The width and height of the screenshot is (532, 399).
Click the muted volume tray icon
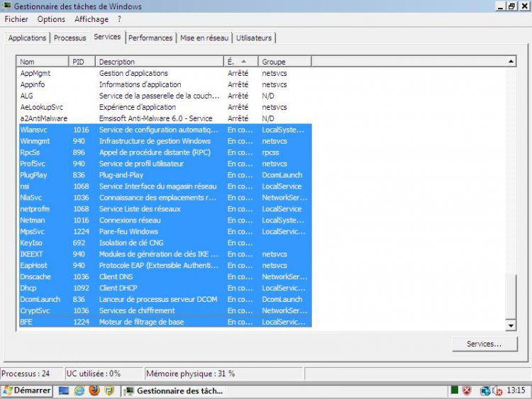pos(497,391)
